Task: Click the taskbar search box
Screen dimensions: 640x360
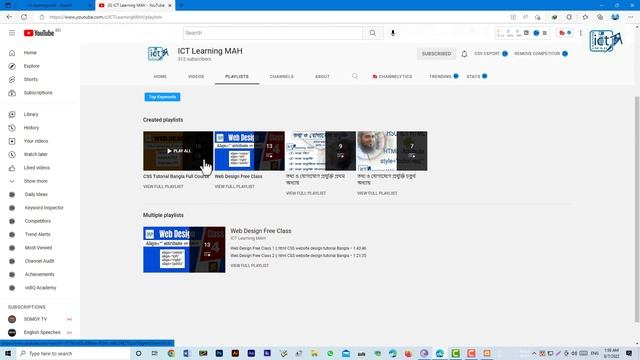Action: pyautogui.click(x=73, y=353)
